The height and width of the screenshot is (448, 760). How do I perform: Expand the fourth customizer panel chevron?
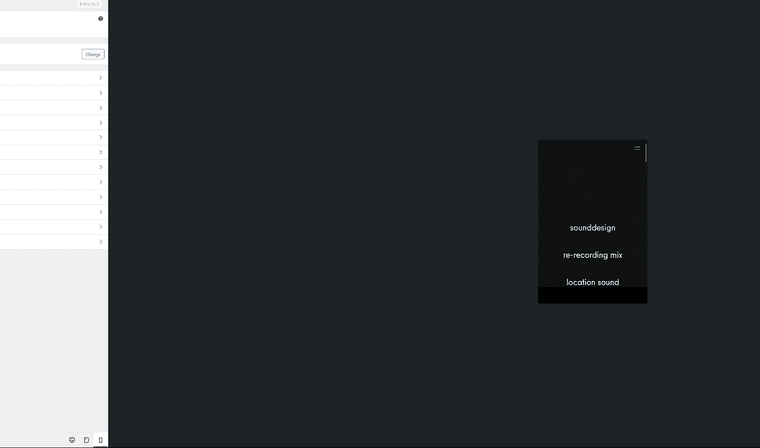click(100, 123)
